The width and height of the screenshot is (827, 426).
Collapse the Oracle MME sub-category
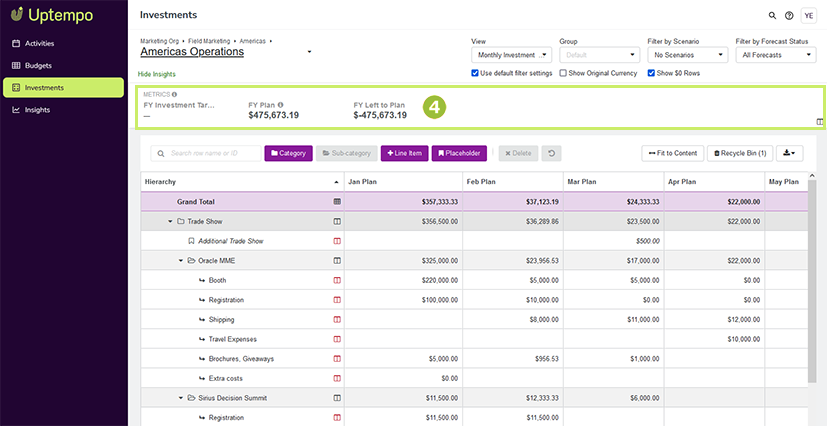click(x=181, y=260)
